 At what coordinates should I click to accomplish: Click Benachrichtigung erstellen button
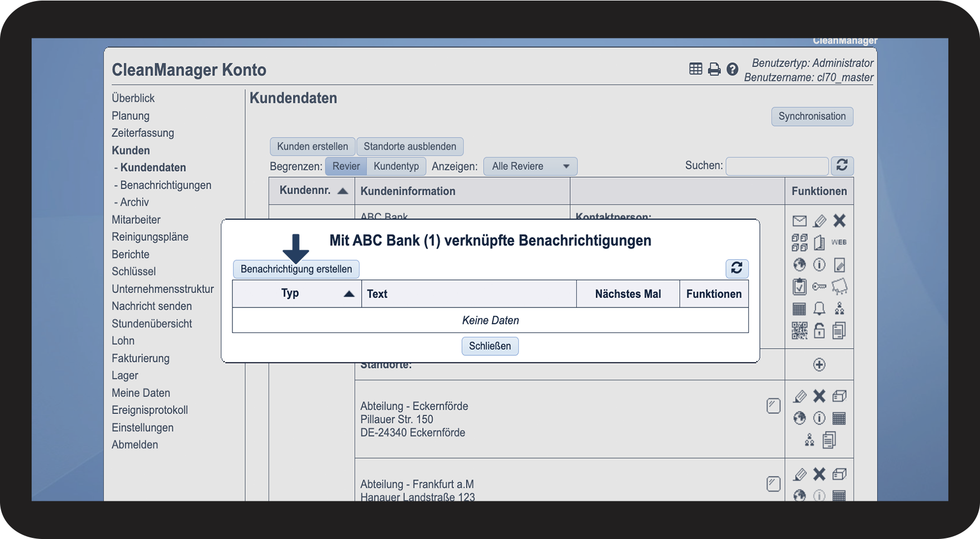point(296,269)
